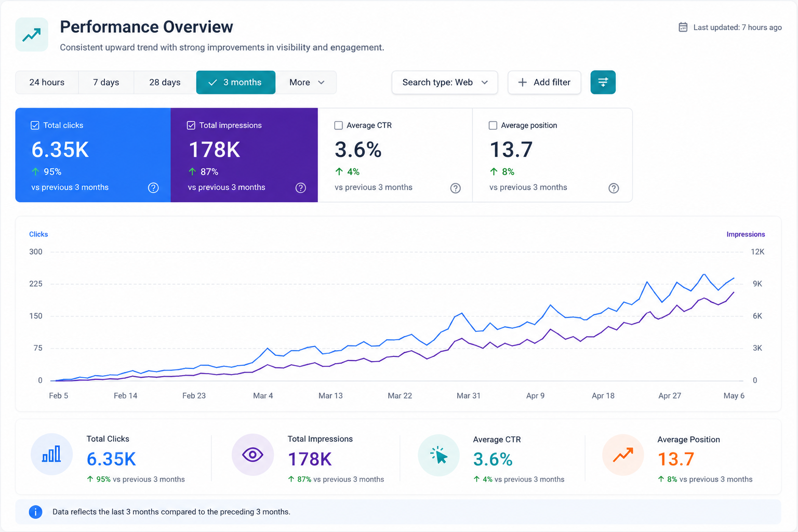Click the 13.7 value in top position card
Viewport: 798px width, 532px height.
point(512,150)
